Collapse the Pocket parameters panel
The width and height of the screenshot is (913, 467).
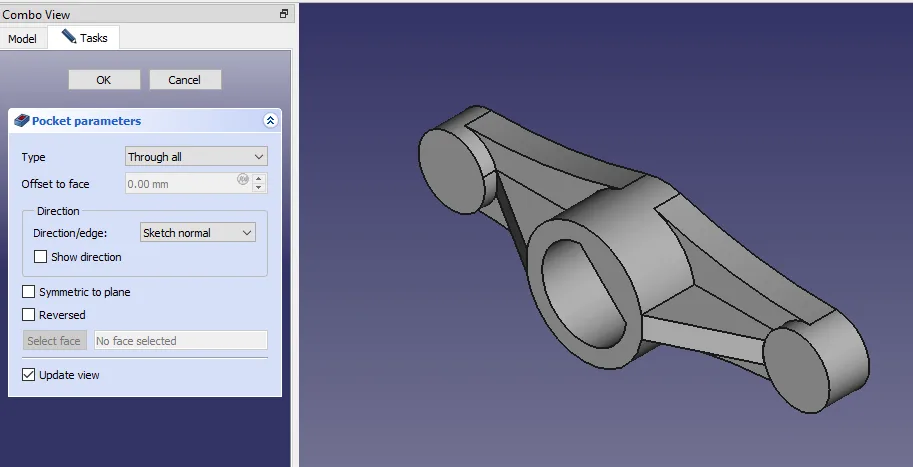(x=270, y=121)
